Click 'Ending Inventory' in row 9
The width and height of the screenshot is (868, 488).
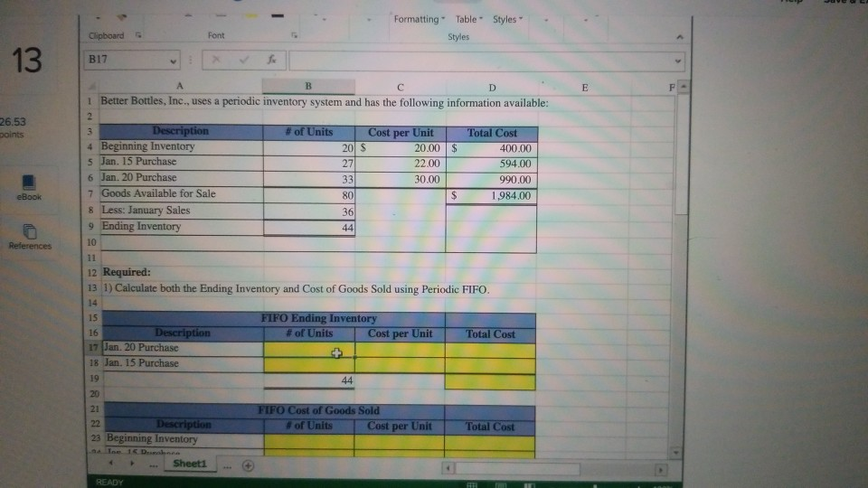click(x=181, y=226)
